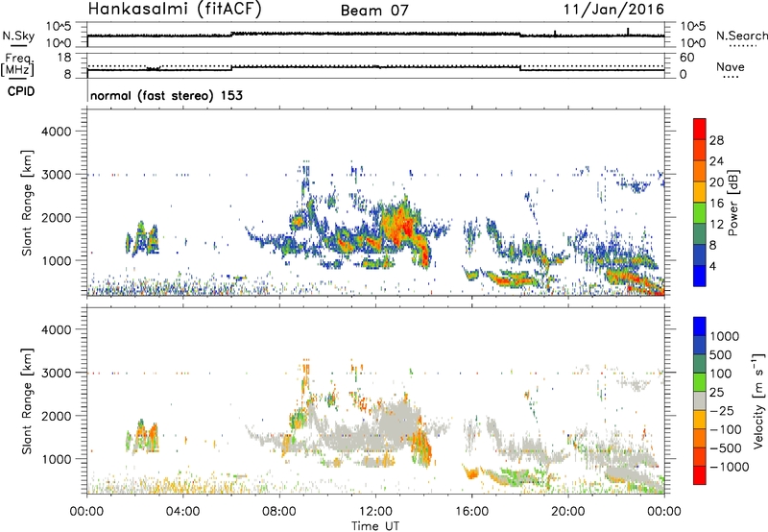
Task: Click the "Velocity [m s⁻¹]" colorbar title
Action: [758, 400]
